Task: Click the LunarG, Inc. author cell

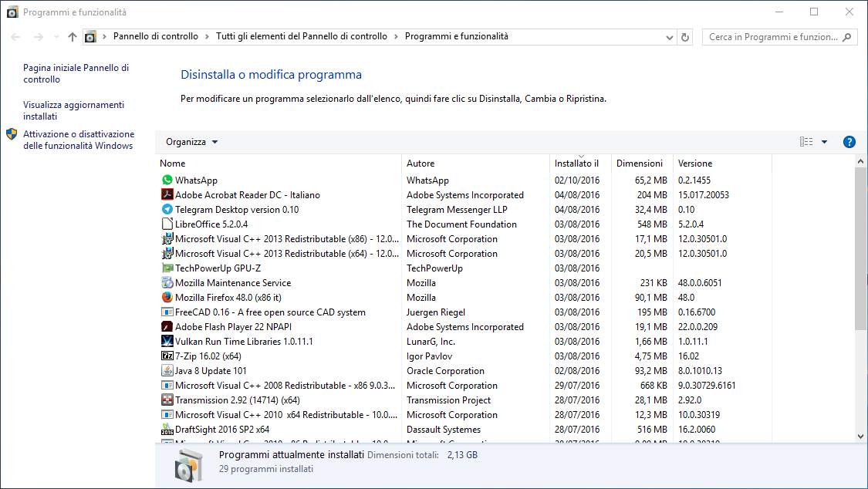Action: coord(431,342)
